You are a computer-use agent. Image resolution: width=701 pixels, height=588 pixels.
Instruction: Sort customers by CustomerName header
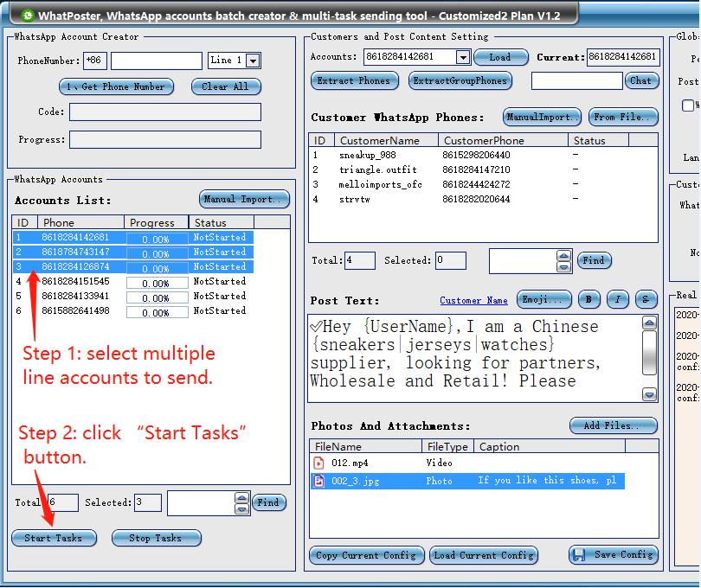tap(386, 140)
